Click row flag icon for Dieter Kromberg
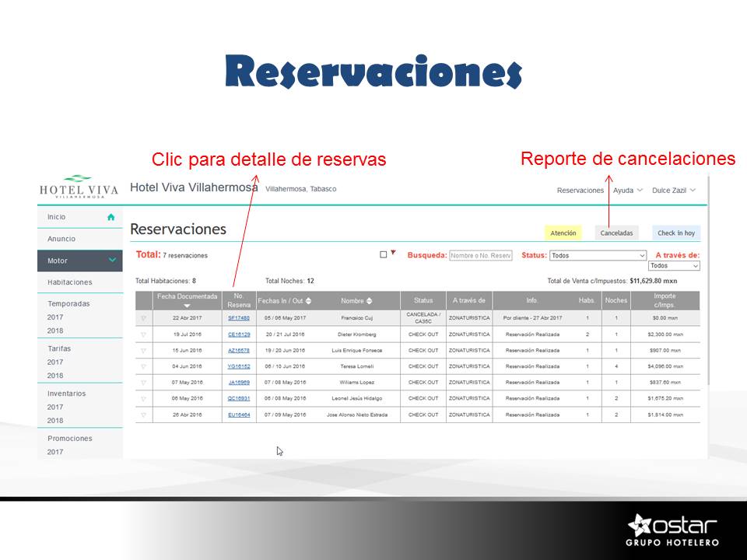Screen dimensions: 747x560 pos(143,334)
